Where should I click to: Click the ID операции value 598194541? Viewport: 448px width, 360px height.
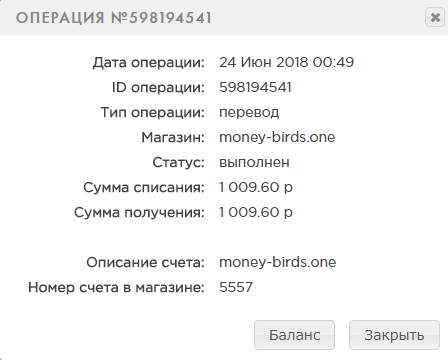[x=255, y=87]
